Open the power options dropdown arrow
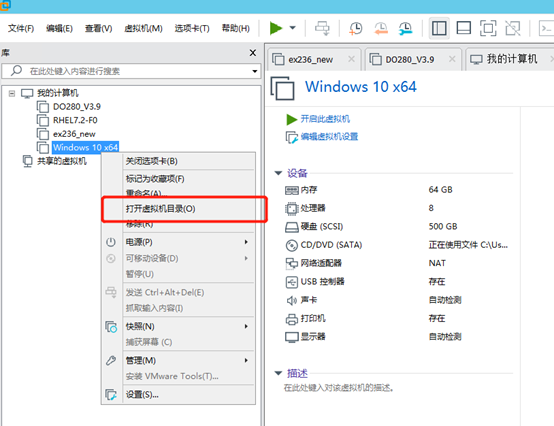Viewport: 554px width, 426px height. [x=293, y=28]
